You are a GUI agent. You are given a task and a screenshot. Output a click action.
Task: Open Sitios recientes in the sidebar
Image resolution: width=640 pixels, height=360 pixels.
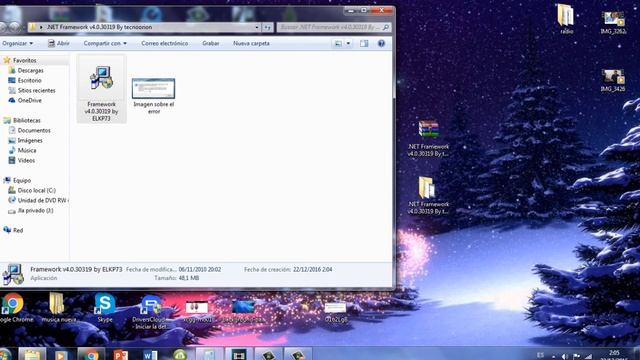click(x=36, y=91)
